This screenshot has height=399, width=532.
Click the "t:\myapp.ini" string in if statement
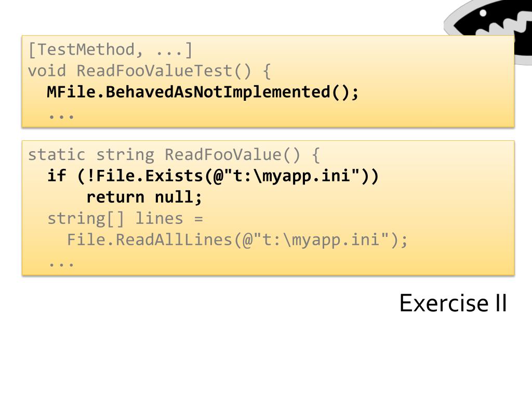point(291,176)
